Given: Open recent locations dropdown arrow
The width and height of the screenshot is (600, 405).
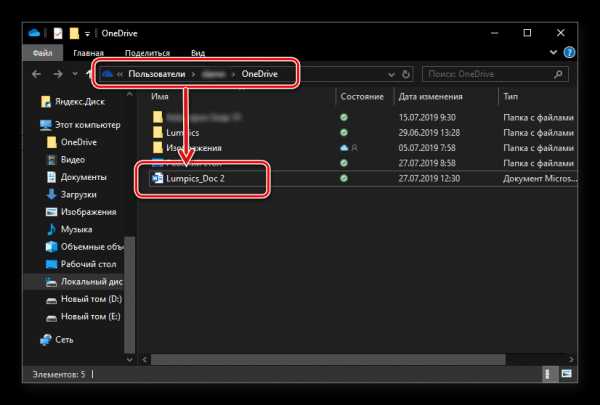Looking at the screenshot, I should 75,74.
